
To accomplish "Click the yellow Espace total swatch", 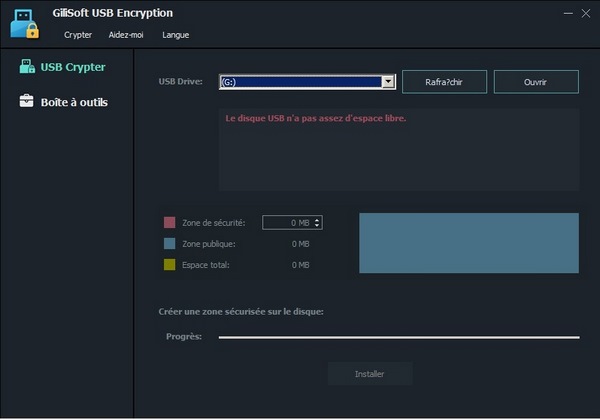I will point(170,265).
